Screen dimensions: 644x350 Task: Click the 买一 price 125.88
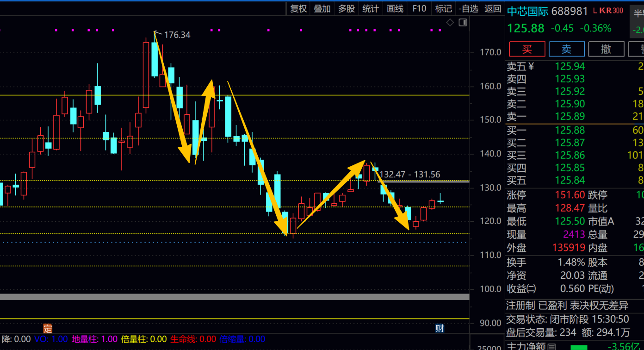[x=570, y=130]
